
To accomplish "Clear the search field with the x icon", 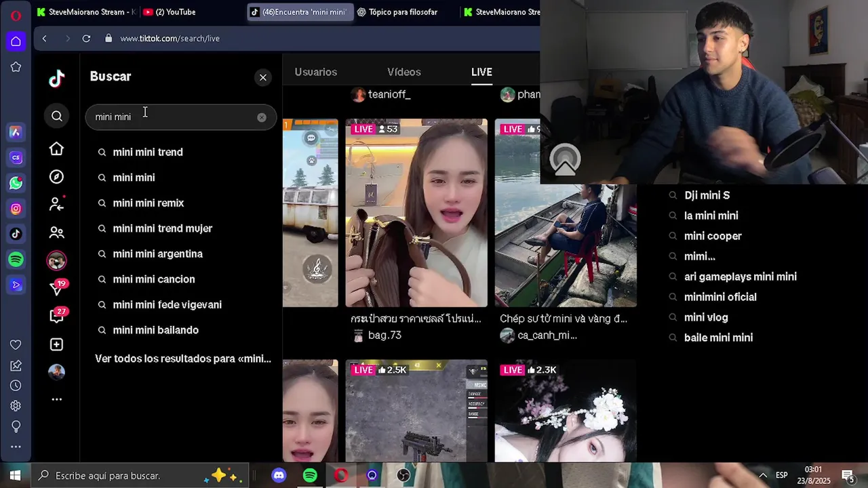I will click(262, 117).
